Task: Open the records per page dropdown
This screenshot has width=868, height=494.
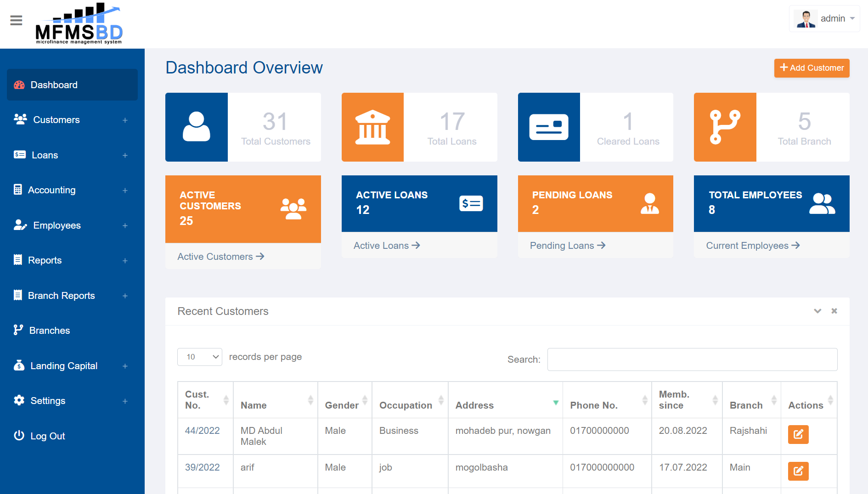Action: 200,357
